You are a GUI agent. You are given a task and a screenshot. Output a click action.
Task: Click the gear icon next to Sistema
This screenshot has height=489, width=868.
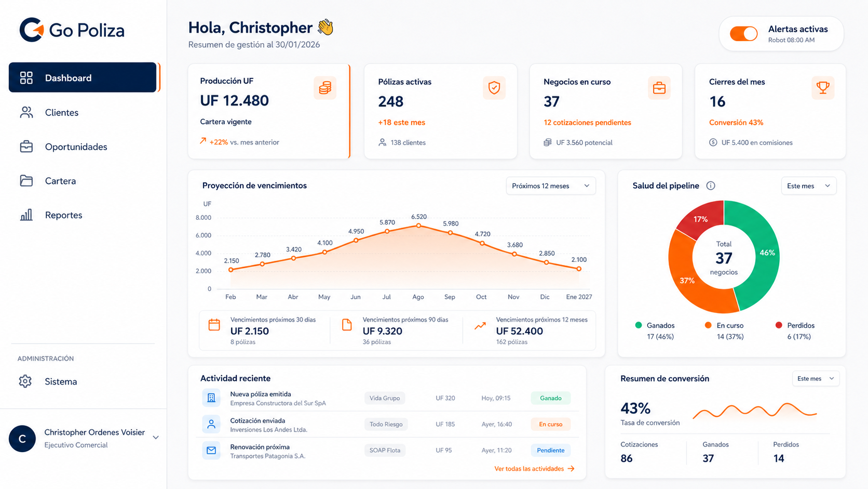pos(25,381)
